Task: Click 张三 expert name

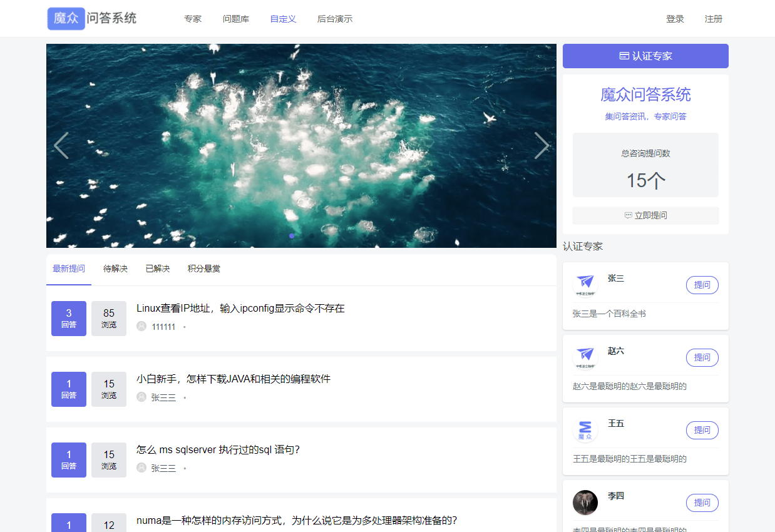Action: [x=616, y=279]
